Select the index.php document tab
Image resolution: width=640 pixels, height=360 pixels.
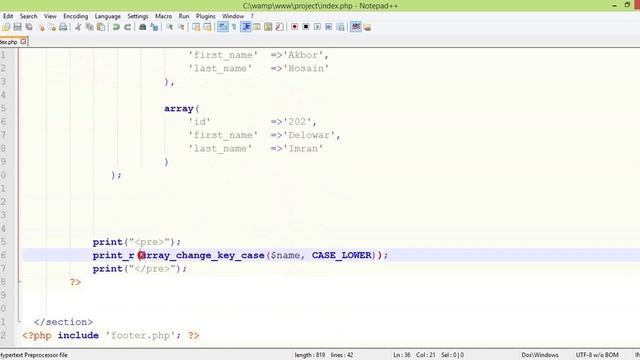coord(10,42)
